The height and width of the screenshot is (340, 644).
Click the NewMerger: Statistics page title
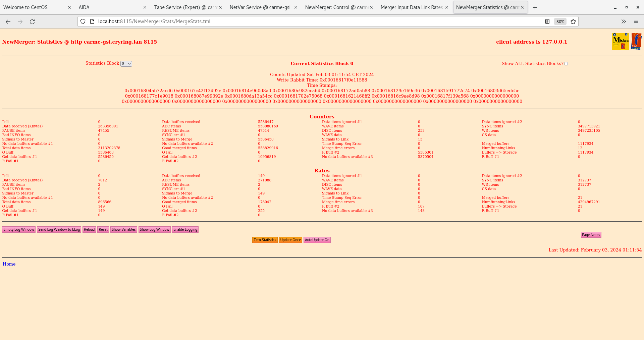click(x=79, y=42)
